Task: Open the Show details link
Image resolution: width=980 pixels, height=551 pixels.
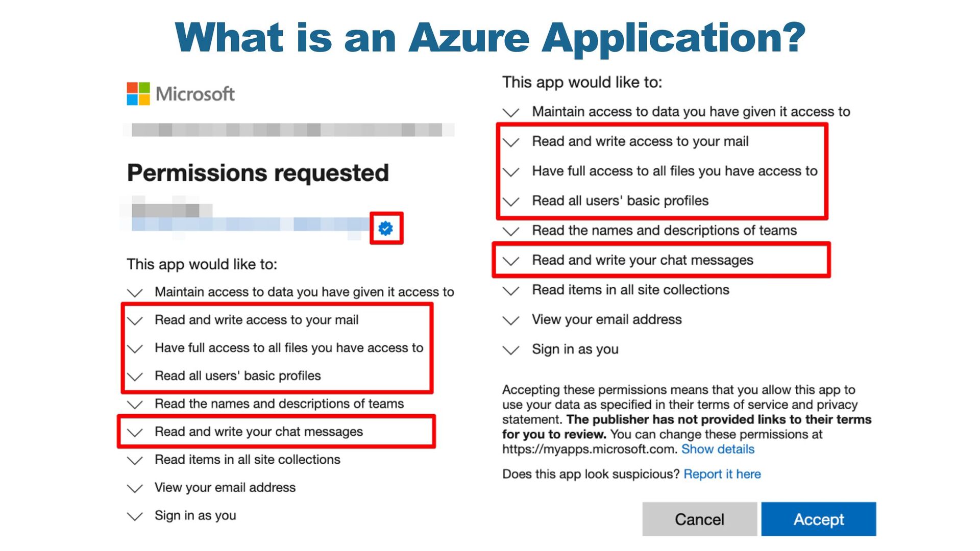Action: (718, 449)
